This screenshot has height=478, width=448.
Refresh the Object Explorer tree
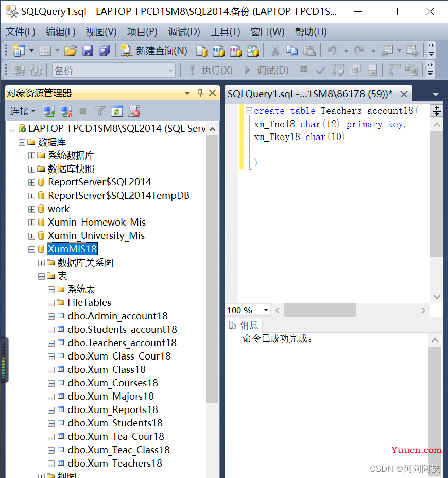(x=117, y=111)
